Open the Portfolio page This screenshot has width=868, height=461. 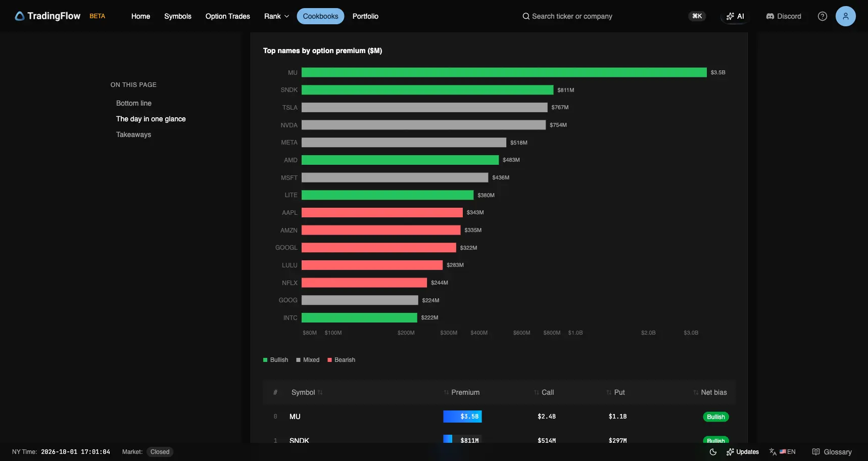pos(365,16)
